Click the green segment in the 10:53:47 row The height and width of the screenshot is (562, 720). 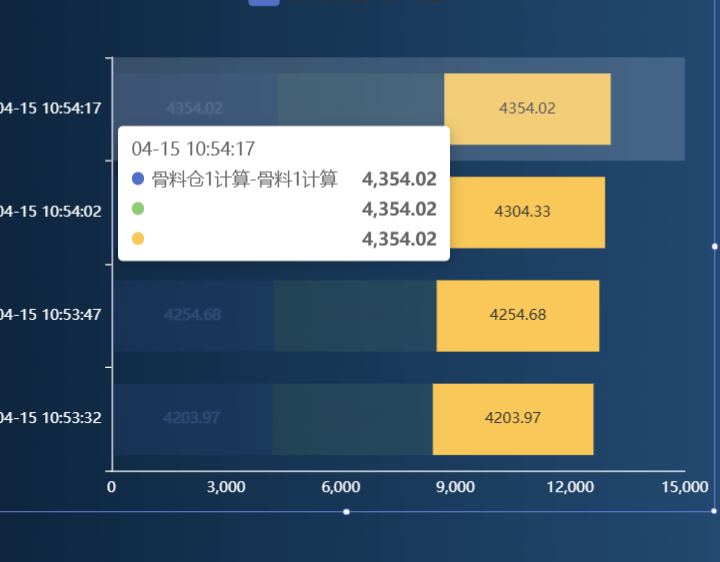pyautogui.click(x=355, y=315)
